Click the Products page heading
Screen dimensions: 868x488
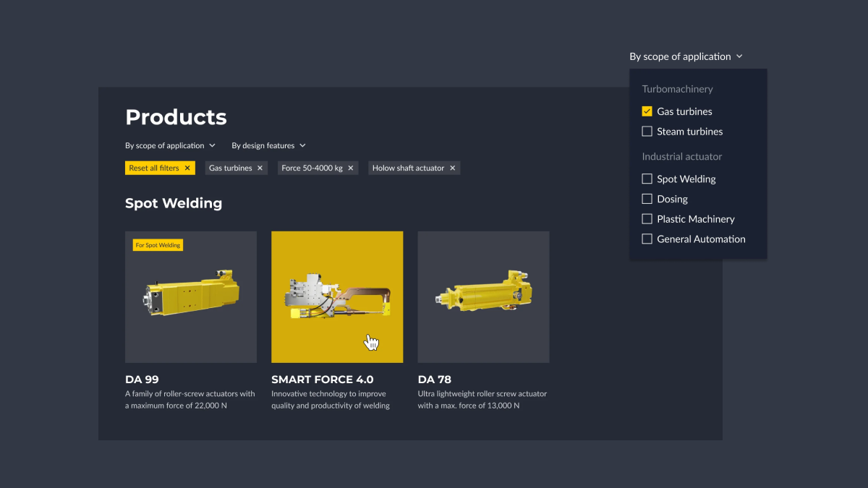pyautogui.click(x=176, y=117)
